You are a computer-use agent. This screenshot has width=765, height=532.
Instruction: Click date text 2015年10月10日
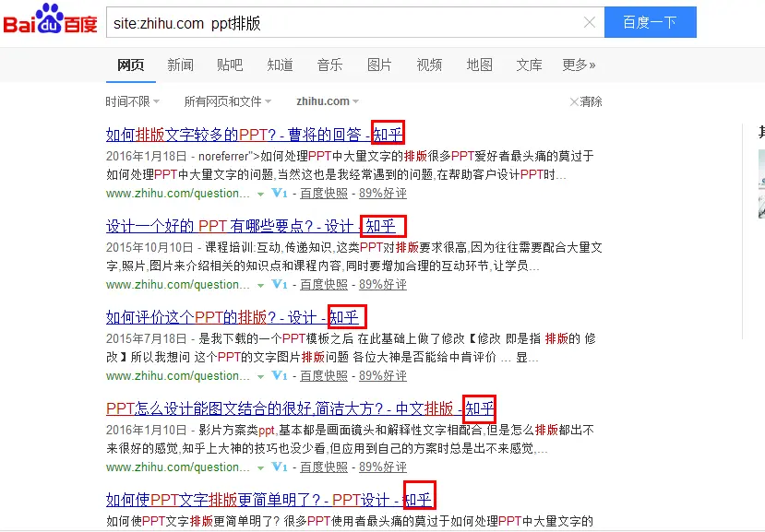[x=149, y=247]
